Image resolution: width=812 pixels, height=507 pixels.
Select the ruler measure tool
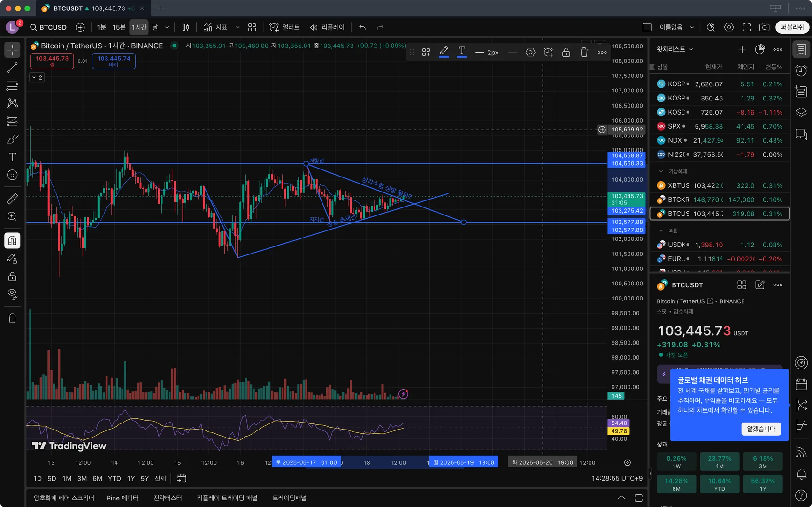pos(12,199)
